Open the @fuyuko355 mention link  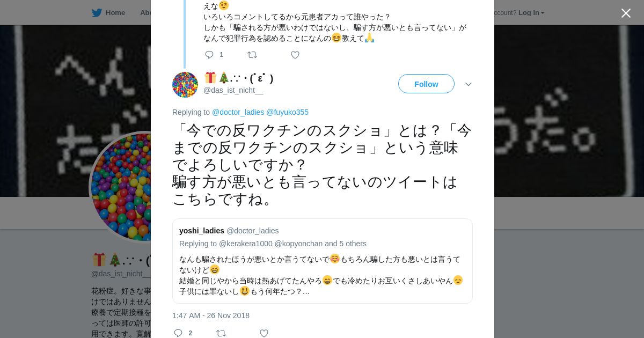(288, 112)
